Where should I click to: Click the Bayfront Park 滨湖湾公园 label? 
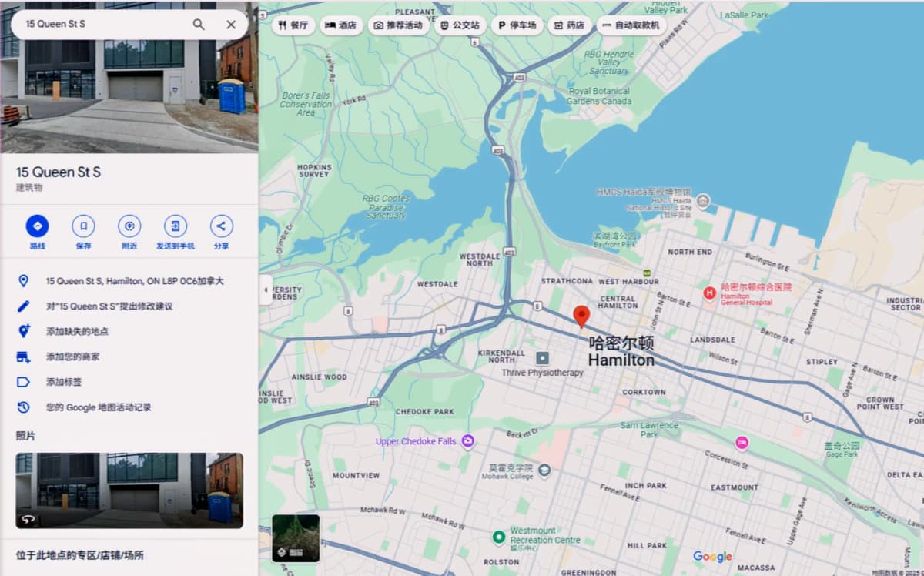pyautogui.click(x=615, y=239)
